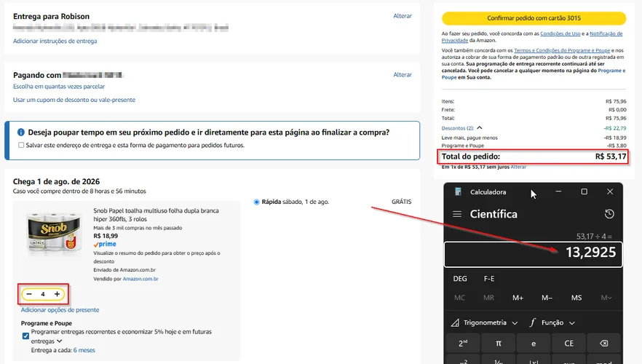Image resolution: width=642 pixels, height=364 pixels.
Task: Click the heading Chega 1 de ago. de 2026
Action: point(56,181)
